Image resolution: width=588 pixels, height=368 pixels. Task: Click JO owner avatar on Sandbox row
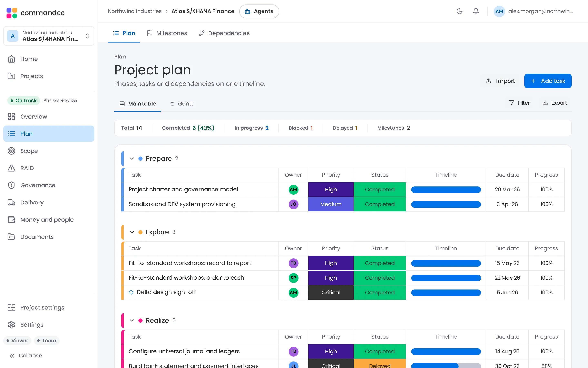point(293,204)
